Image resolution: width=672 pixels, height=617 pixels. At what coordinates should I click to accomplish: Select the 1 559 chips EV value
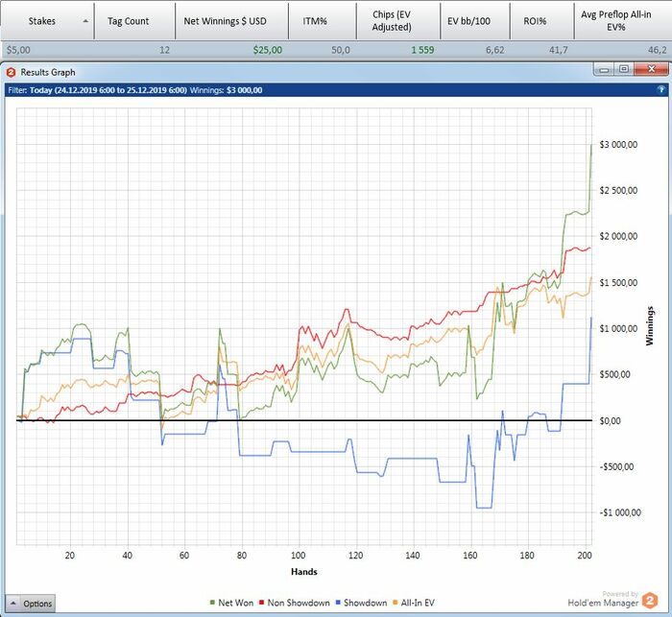tap(422, 50)
